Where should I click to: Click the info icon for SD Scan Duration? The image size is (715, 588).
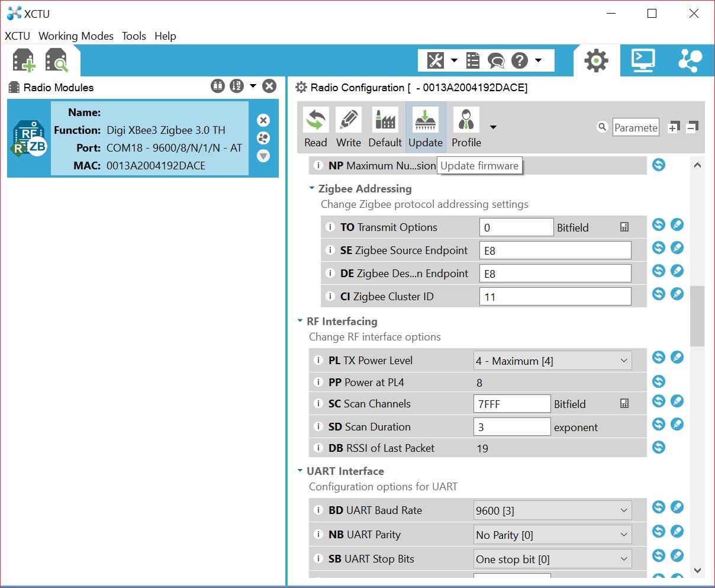[x=318, y=426]
